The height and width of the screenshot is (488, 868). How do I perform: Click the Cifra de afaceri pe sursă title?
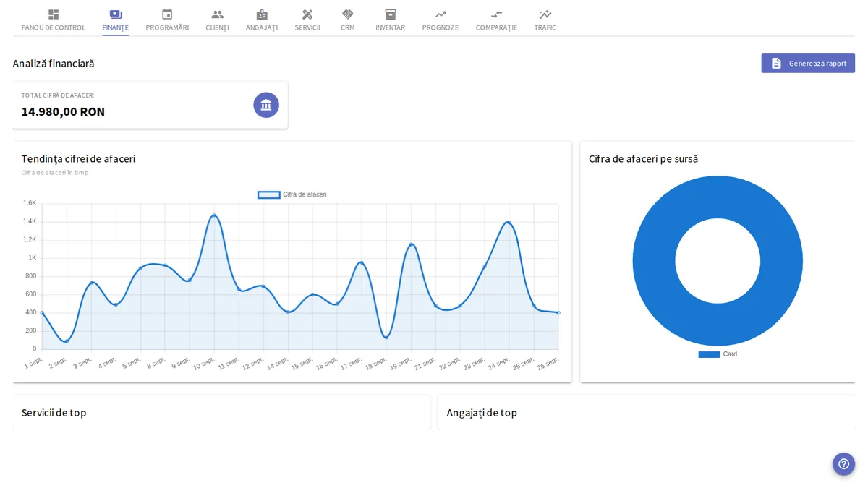coord(643,158)
